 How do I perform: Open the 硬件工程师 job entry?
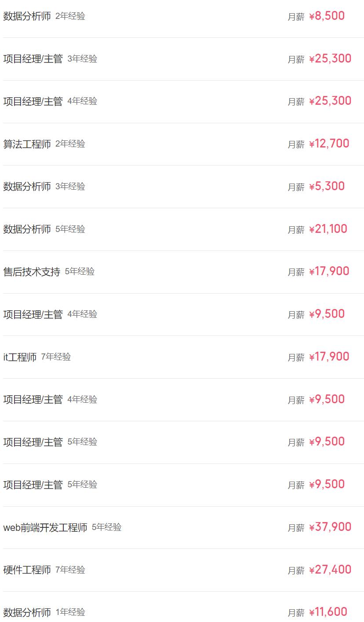pos(27,570)
